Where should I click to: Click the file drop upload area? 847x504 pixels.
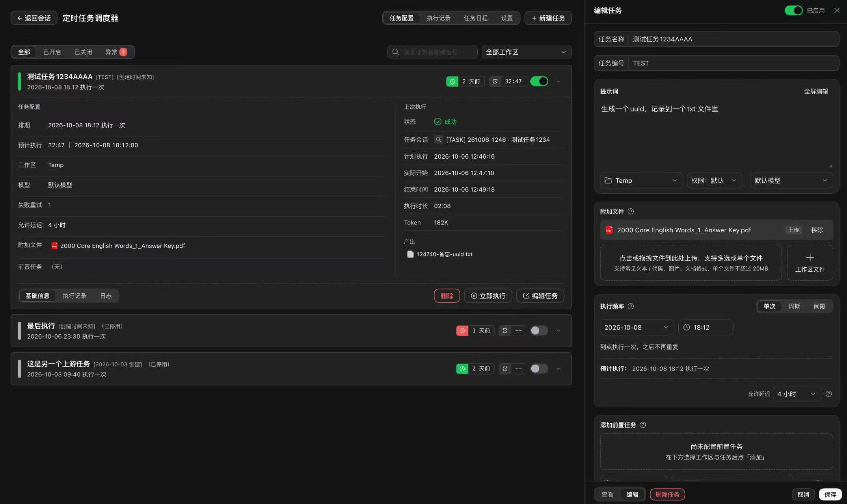691,263
